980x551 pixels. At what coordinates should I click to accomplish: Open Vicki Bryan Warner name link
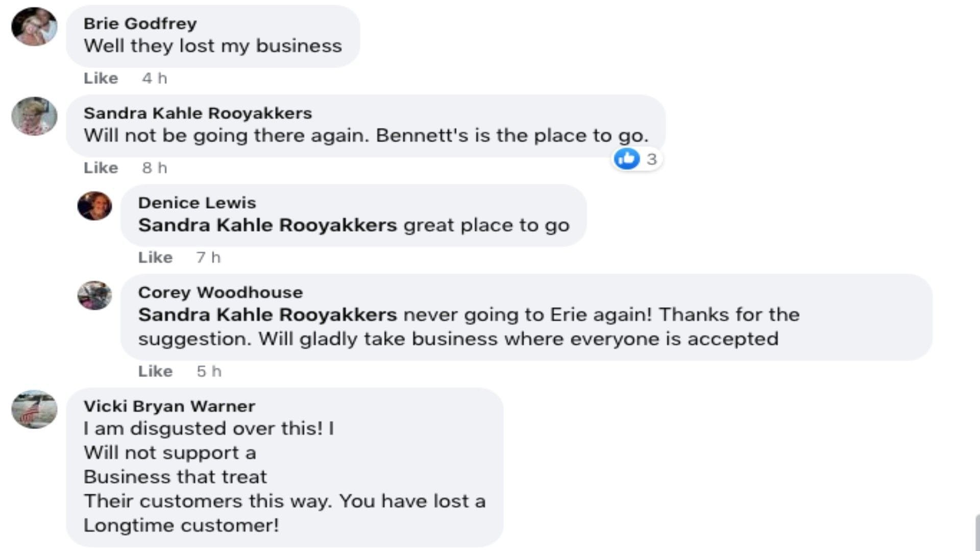click(x=169, y=406)
